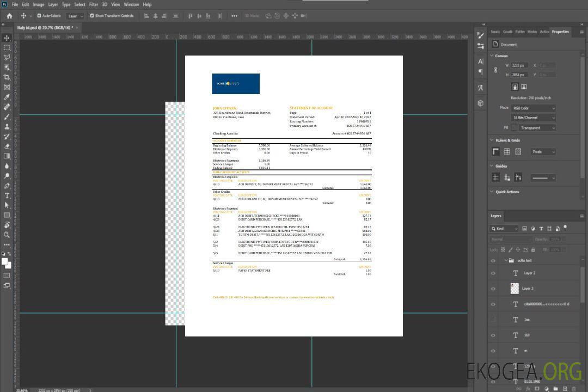Select the Zoom tool
The image size is (588, 392).
7,235
